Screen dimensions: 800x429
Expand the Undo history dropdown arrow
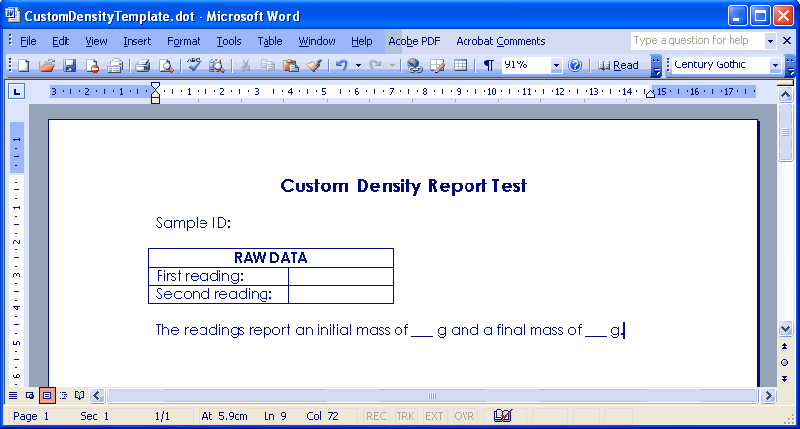point(358,65)
